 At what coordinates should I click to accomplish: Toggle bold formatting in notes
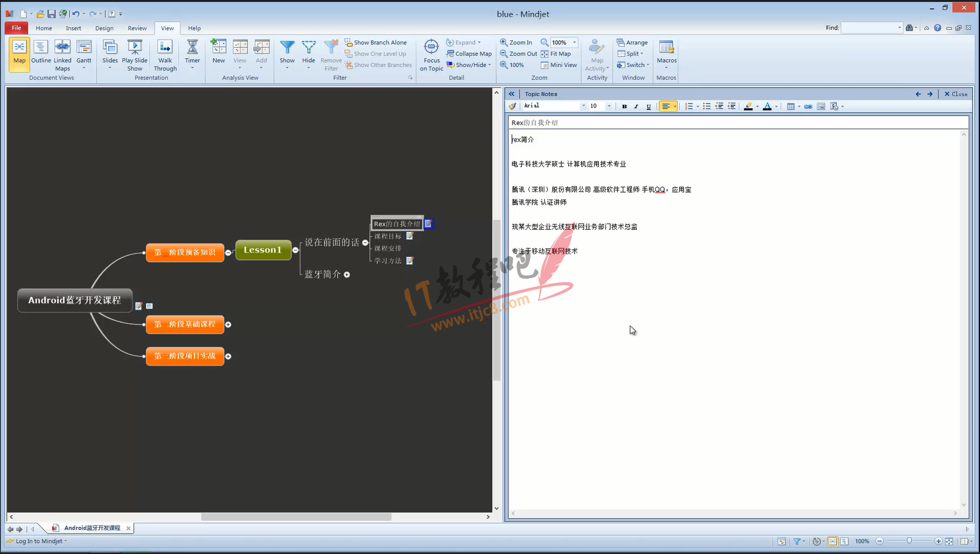coord(625,106)
